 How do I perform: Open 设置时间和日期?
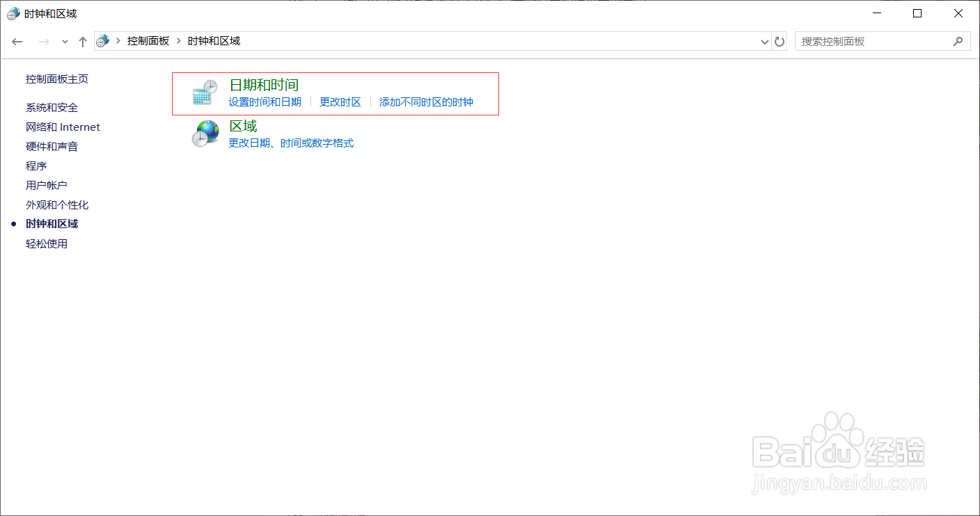(x=265, y=102)
